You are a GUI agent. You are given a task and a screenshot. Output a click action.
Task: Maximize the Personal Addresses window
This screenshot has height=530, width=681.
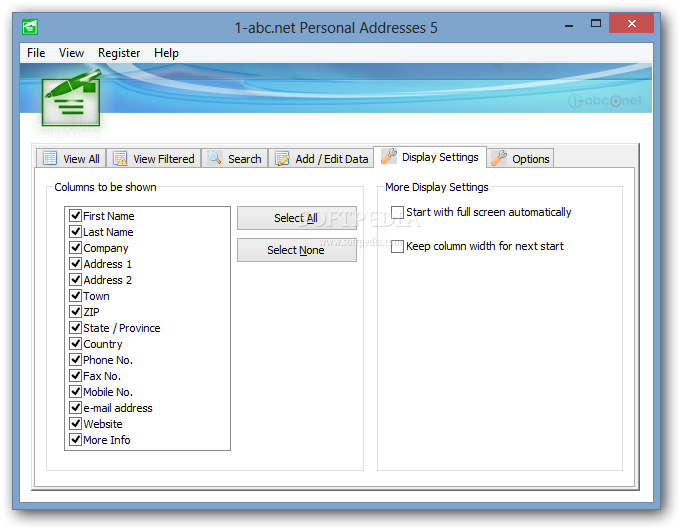click(596, 23)
